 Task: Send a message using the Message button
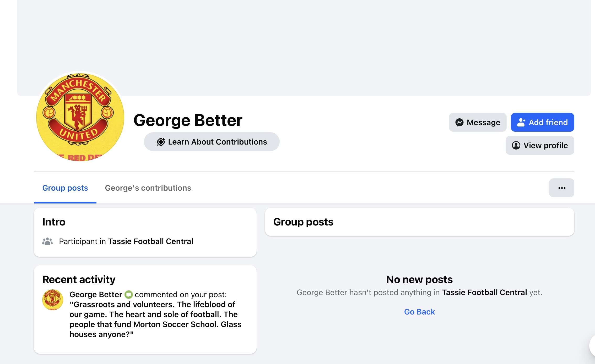(478, 122)
